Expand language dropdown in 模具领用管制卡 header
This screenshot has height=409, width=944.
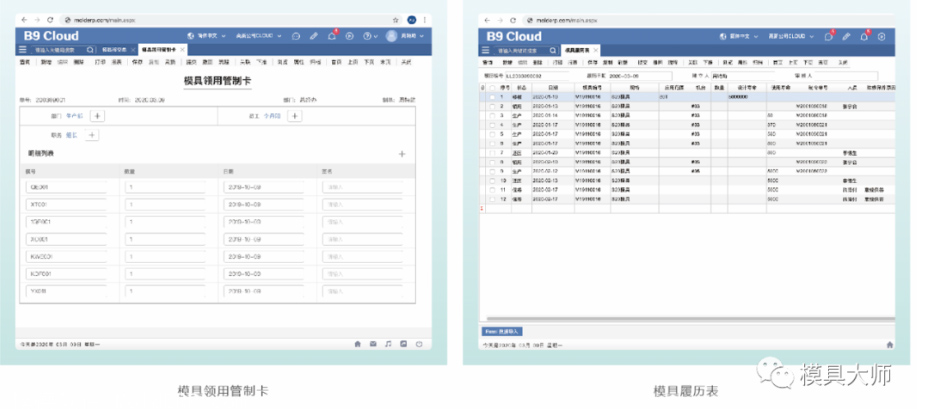click(x=212, y=36)
